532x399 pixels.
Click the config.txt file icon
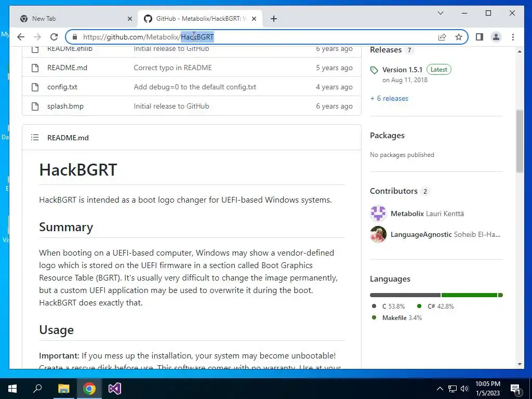pos(35,87)
